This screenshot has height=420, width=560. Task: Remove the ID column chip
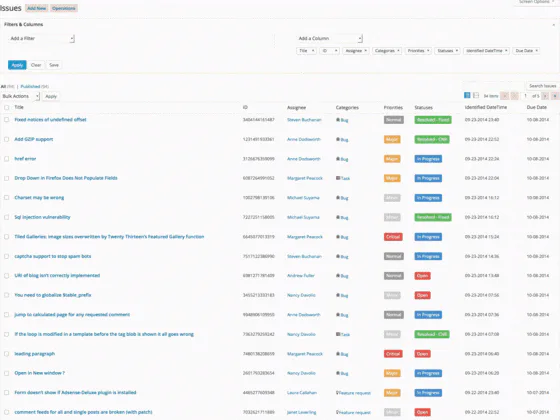point(336,51)
